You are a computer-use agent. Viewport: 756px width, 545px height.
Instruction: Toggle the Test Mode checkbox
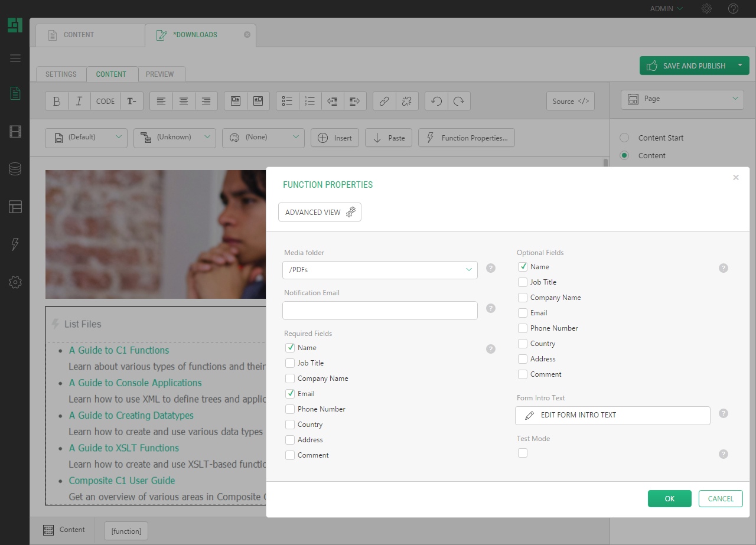pos(523,453)
